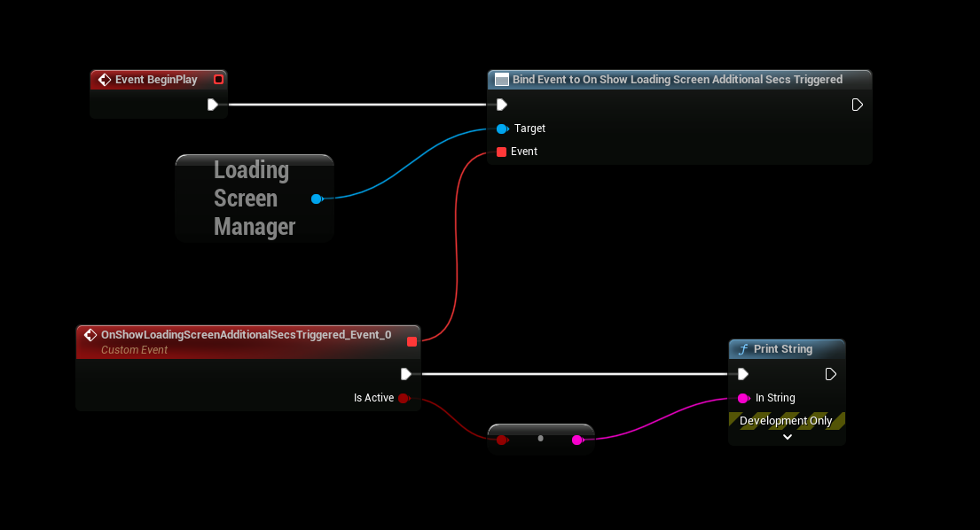This screenshot has width=980, height=530.
Task: Click Event BeginPlay's red delegate output pin
Action: (x=218, y=80)
